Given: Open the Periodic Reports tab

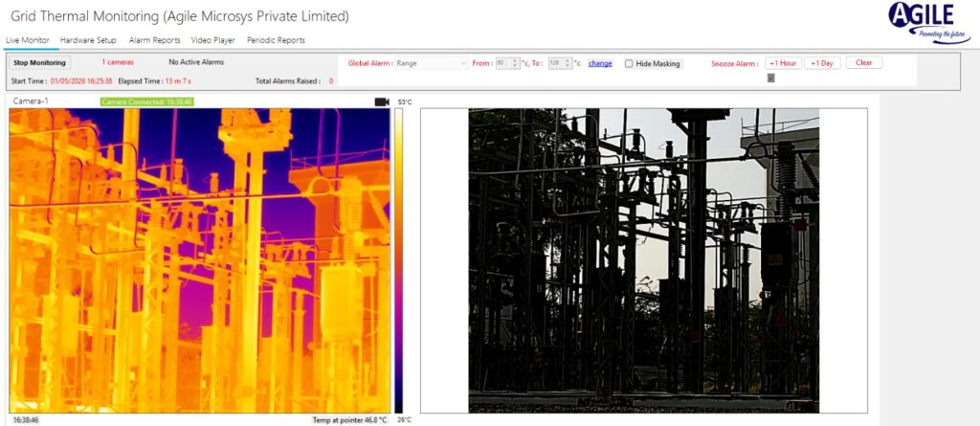Looking at the screenshot, I should pyautogui.click(x=276, y=40).
